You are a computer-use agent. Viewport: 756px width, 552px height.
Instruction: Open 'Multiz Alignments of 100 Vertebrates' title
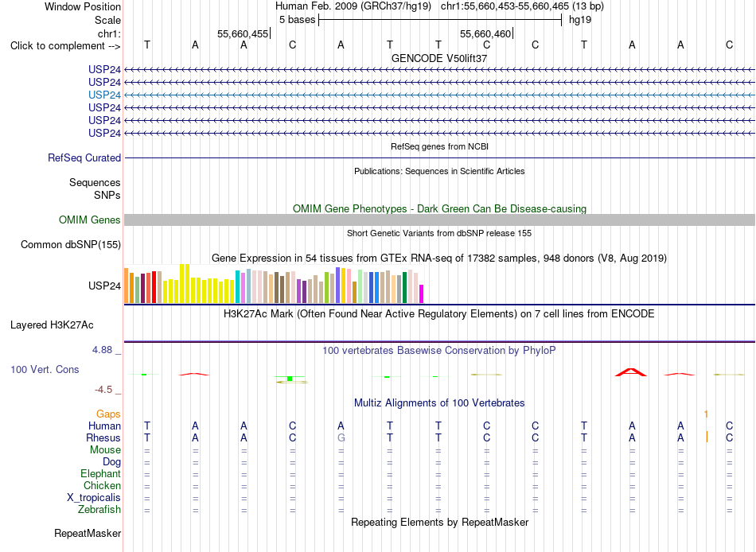[x=439, y=403]
